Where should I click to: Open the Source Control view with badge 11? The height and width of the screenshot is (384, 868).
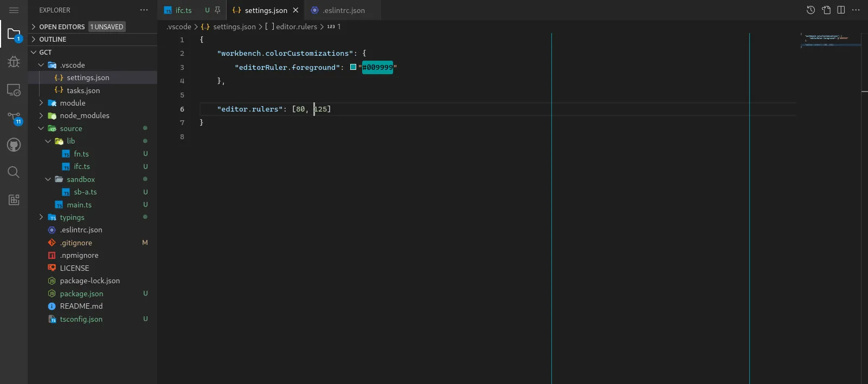click(x=14, y=118)
